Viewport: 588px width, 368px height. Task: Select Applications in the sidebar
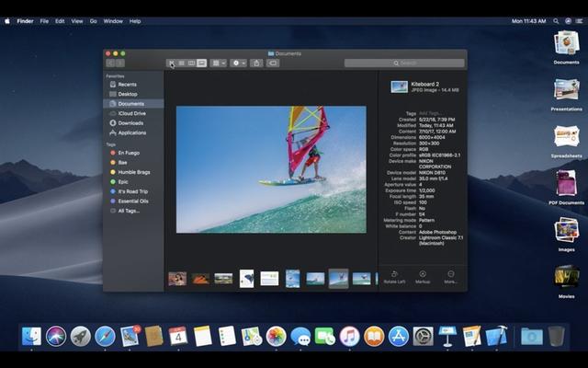click(x=133, y=132)
